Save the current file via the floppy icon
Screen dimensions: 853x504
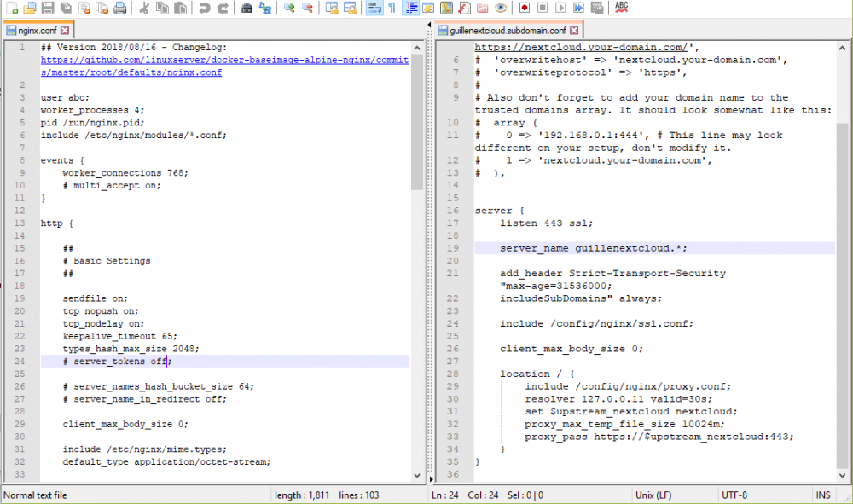pos(48,8)
